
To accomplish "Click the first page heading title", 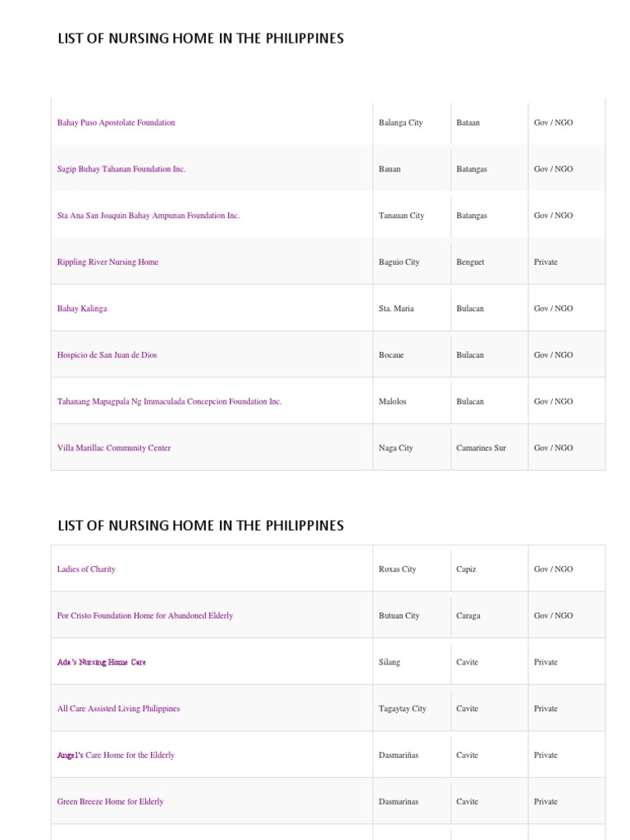I will (x=201, y=39).
